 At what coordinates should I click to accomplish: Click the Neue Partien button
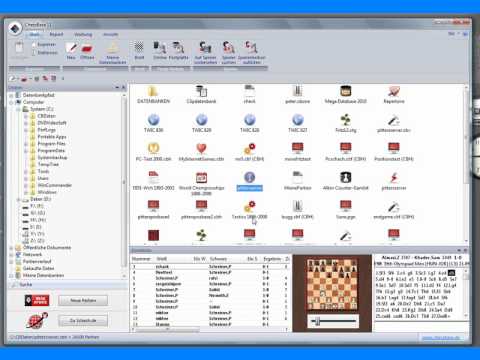click(83, 300)
